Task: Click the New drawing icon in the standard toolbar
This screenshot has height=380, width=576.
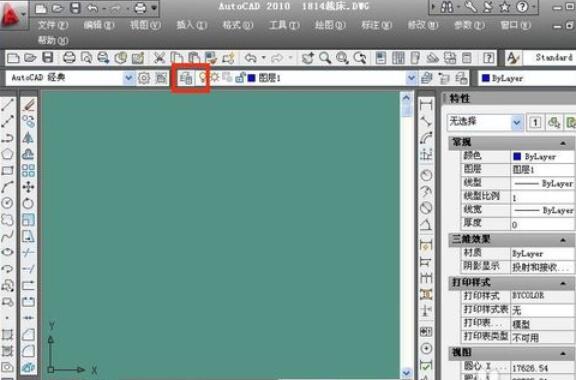Action: (x=13, y=58)
